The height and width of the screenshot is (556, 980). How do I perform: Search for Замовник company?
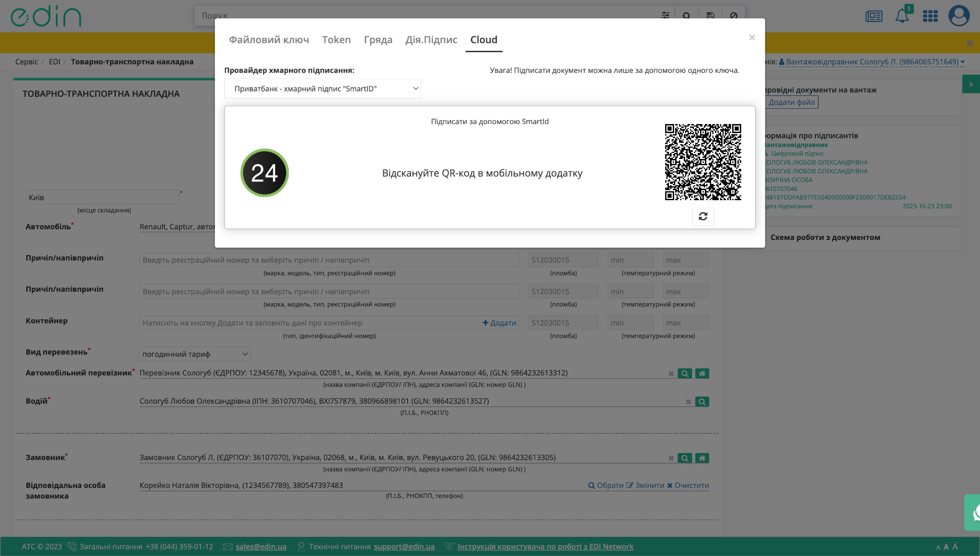point(685,458)
